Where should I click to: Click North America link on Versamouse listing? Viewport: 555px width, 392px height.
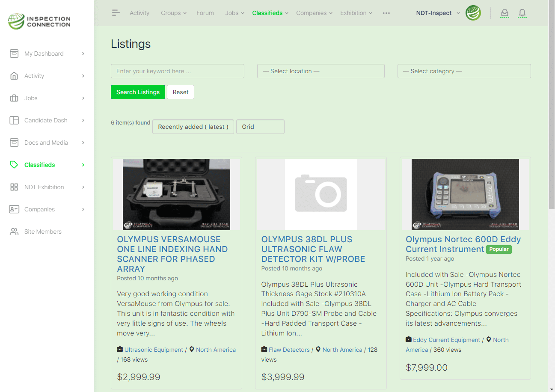pyautogui.click(x=216, y=350)
